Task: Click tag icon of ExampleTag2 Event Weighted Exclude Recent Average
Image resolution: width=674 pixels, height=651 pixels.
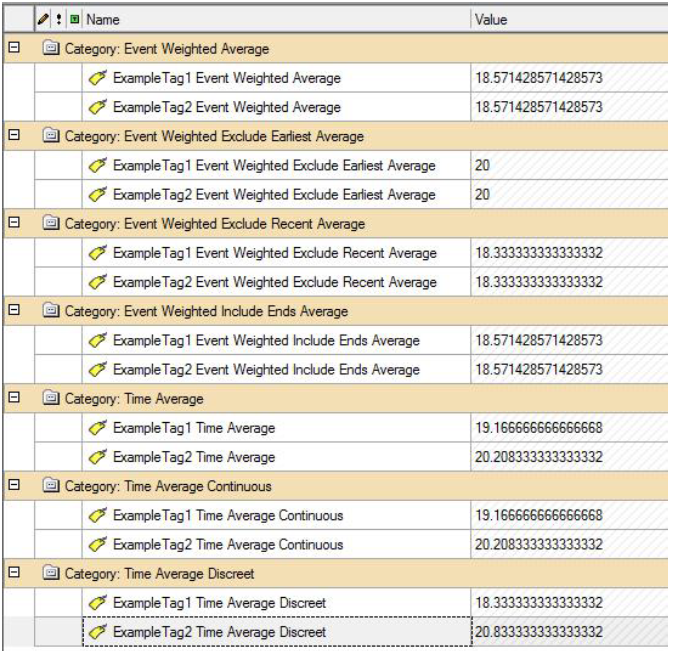Action: 98,282
